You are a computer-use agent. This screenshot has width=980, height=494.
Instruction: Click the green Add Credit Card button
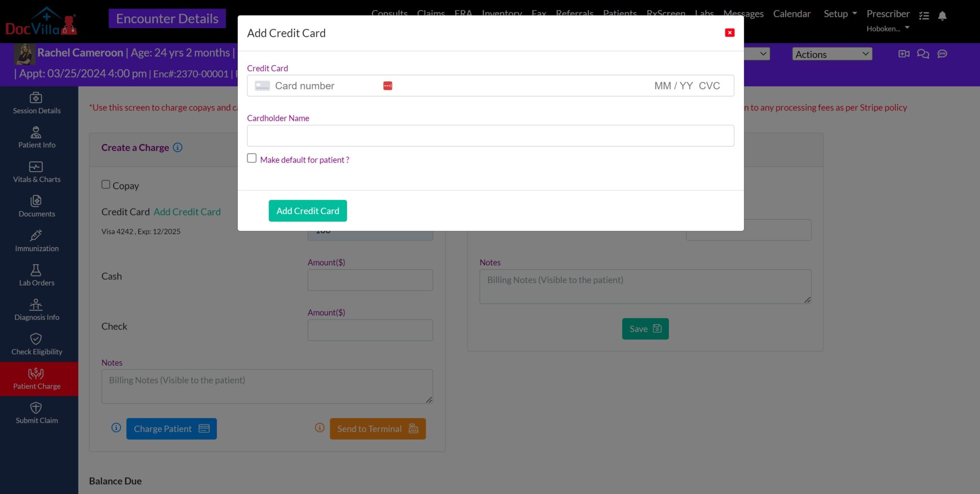[x=308, y=211]
